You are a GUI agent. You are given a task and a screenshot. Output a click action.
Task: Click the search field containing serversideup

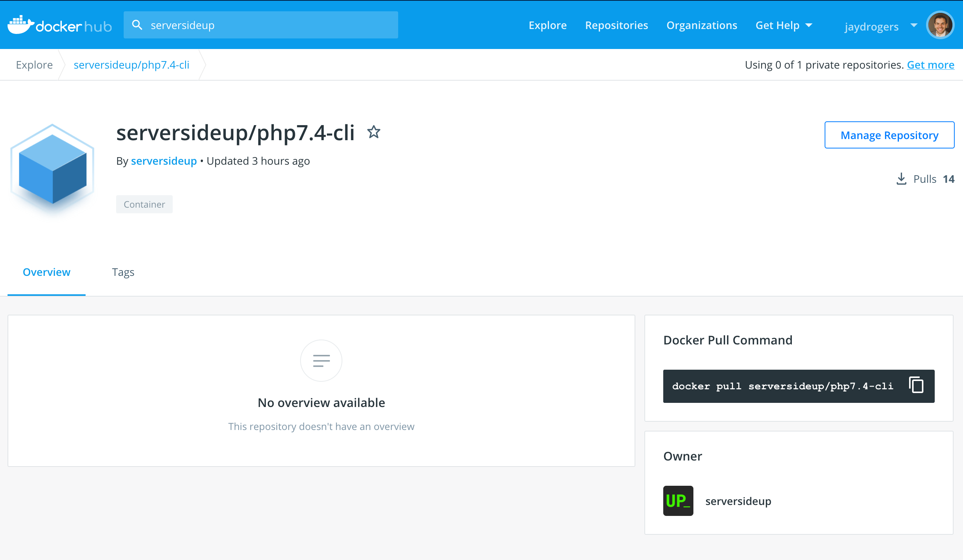point(267,25)
